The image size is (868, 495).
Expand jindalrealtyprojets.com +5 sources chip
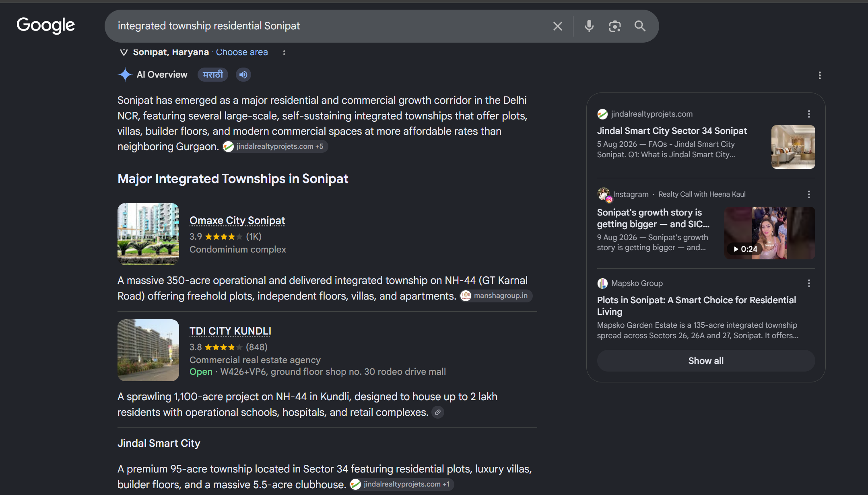click(x=275, y=146)
